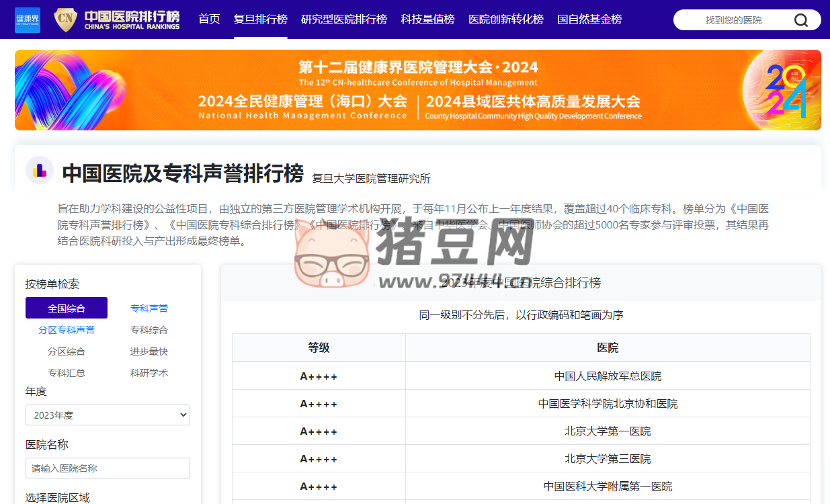Screen dimensions: 830x504
Task: Click the 北京大学第一医院 cell
Action: [x=608, y=431]
